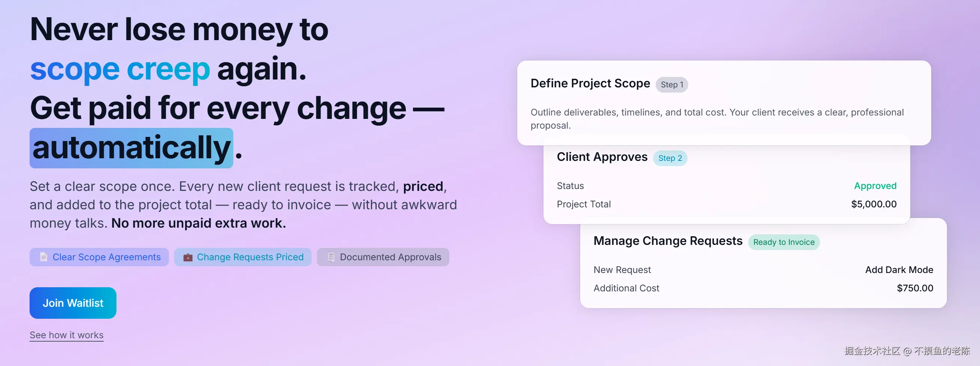Image resolution: width=980 pixels, height=366 pixels.
Task: Click the gradient scope creep headline text
Action: [x=120, y=70]
